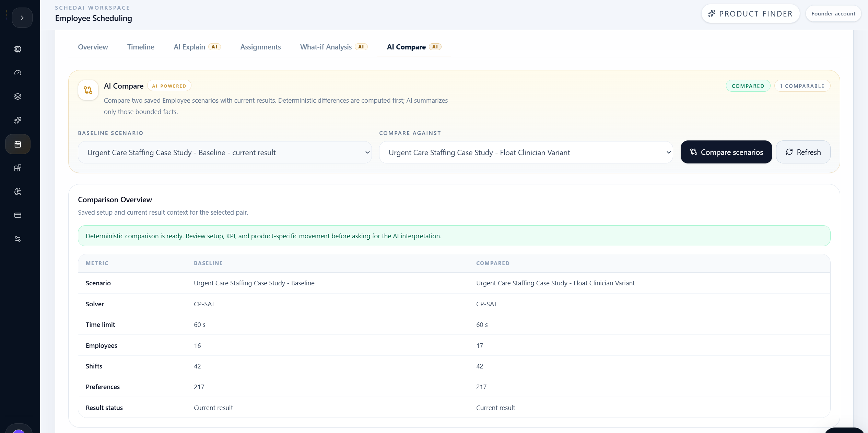Open the sliders settings icon in sidebar
The image size is (868, 433).
coord(18,239)
